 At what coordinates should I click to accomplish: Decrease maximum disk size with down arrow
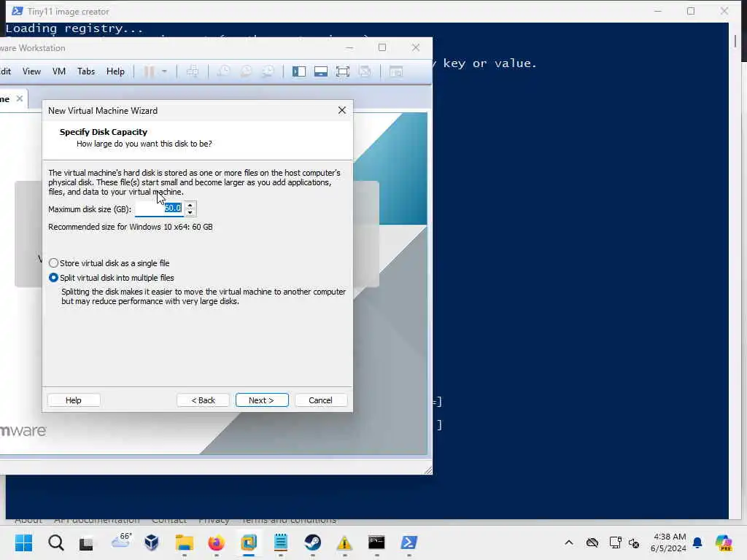tap(190, 212)
